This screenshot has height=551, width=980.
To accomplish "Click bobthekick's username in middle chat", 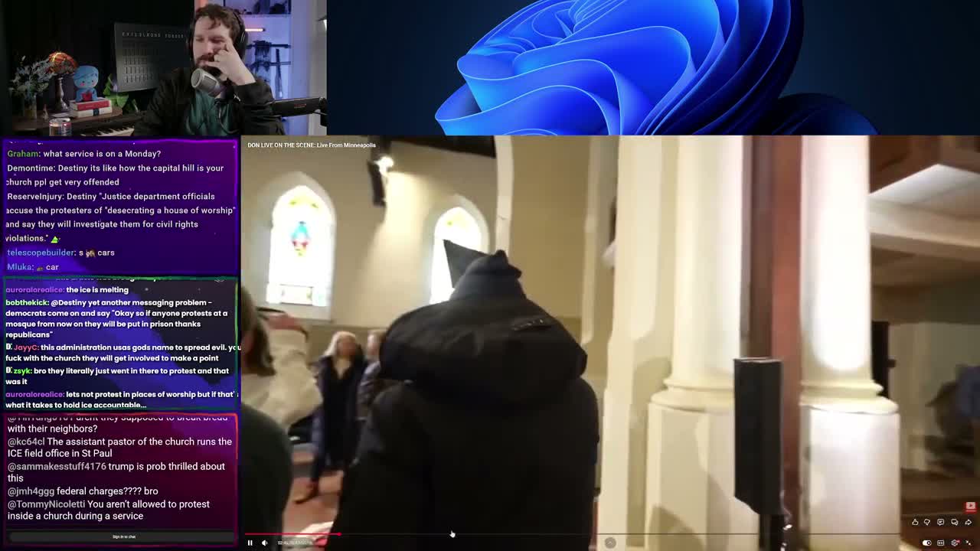I will click(x=27, y=302).
